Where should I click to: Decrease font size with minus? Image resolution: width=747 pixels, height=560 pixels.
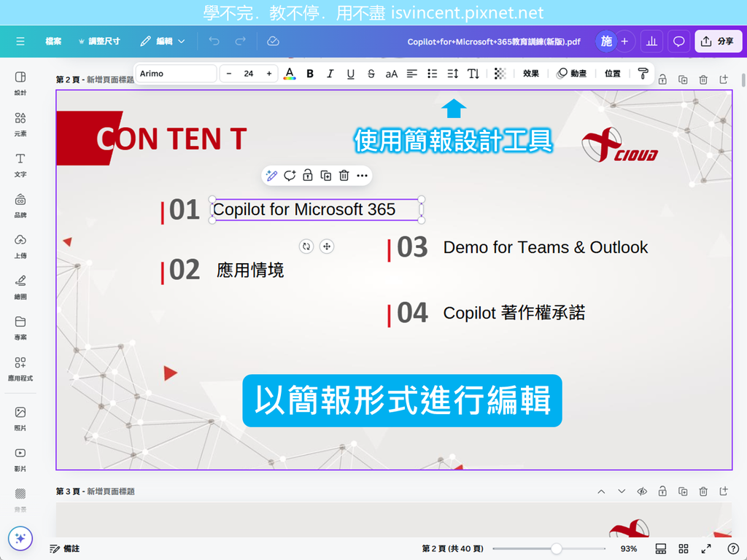point(229,74)
